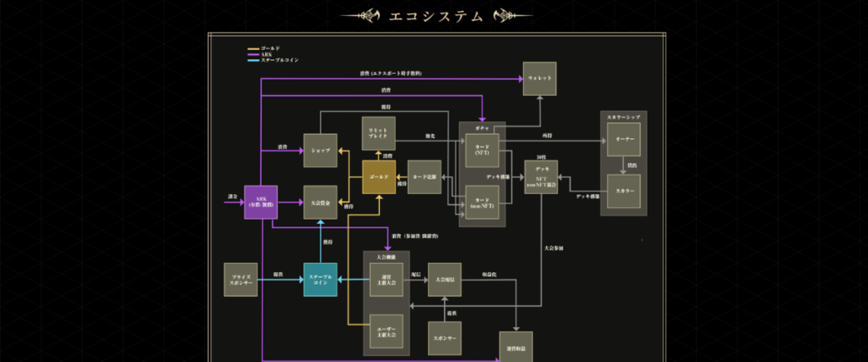The width and height of the screenshot is (868, 362).
Task: Select the ユーザー主催大会 node
Action: tap(386, 331)
